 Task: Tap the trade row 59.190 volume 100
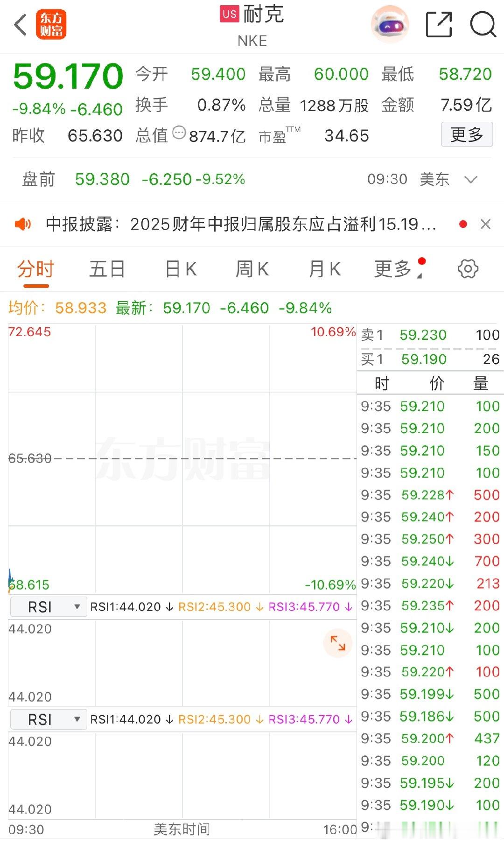(430, 805)
